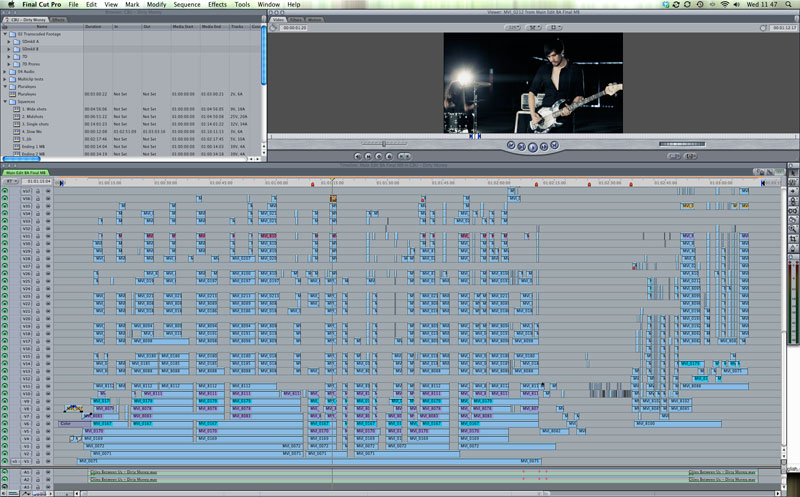Expand the 04 Audio bin

click(x=6, y=72)
